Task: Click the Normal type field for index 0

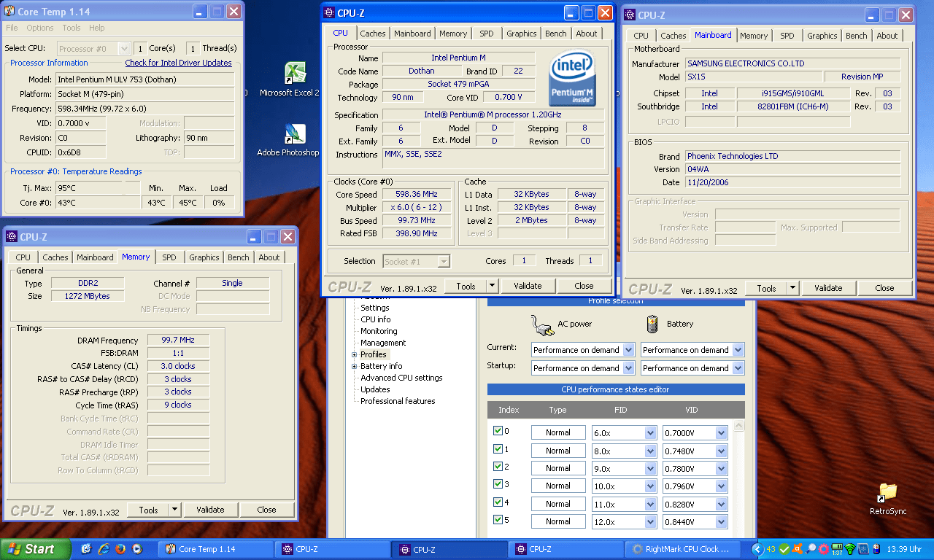Action: (x=558, y=432)
